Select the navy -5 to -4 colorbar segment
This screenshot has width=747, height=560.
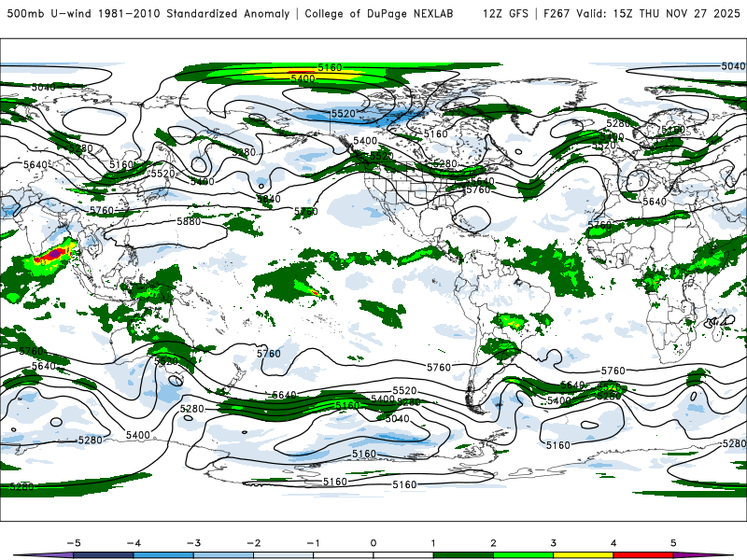click(104, 555)
